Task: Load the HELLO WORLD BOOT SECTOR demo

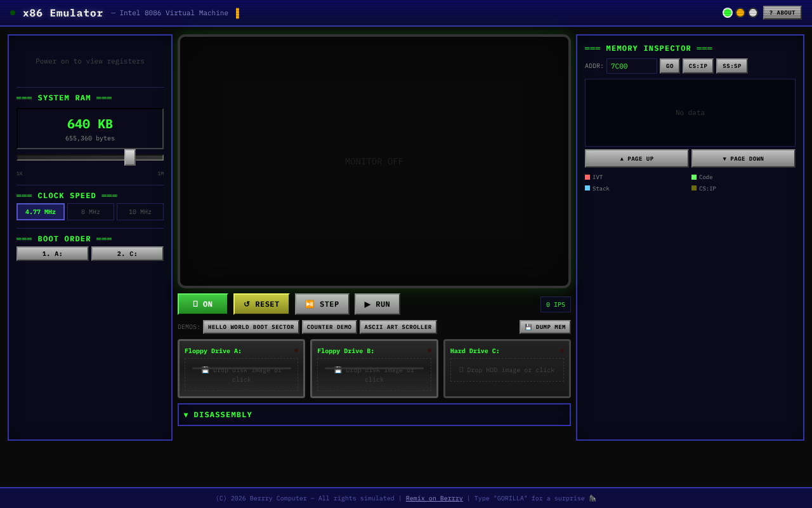Action: [251, 326]
